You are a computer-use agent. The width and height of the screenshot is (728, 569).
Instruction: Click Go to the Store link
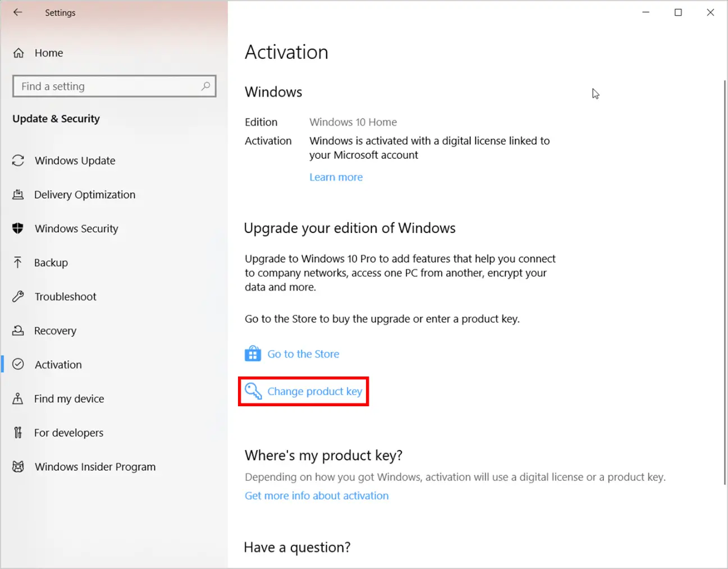[303, 354]
